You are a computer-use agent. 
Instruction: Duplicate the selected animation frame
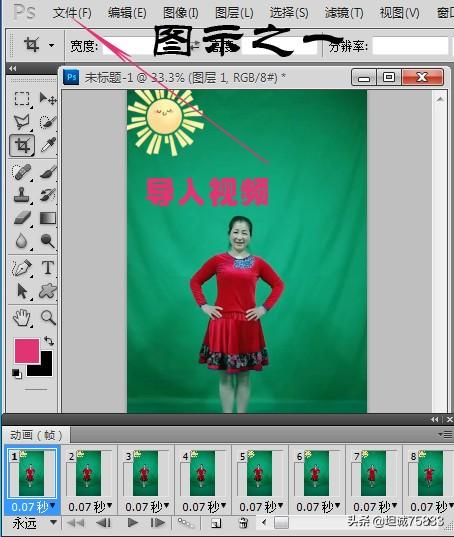coord(216,523)
